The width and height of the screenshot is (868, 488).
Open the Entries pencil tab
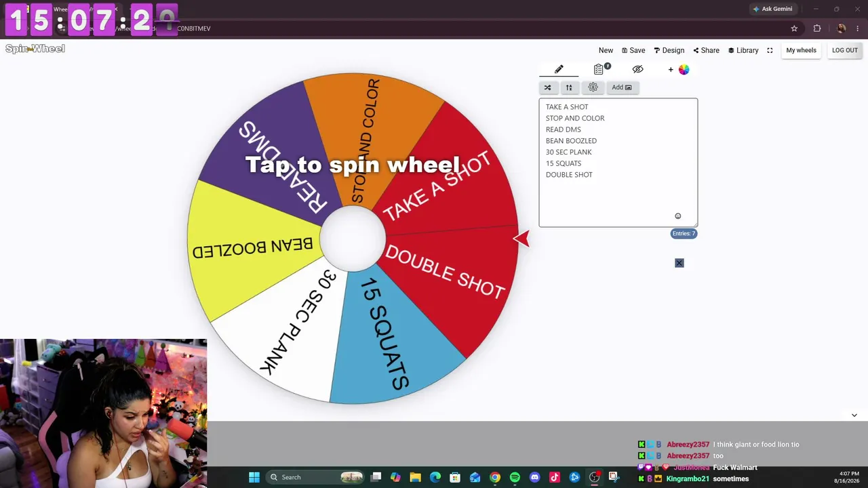559,69
